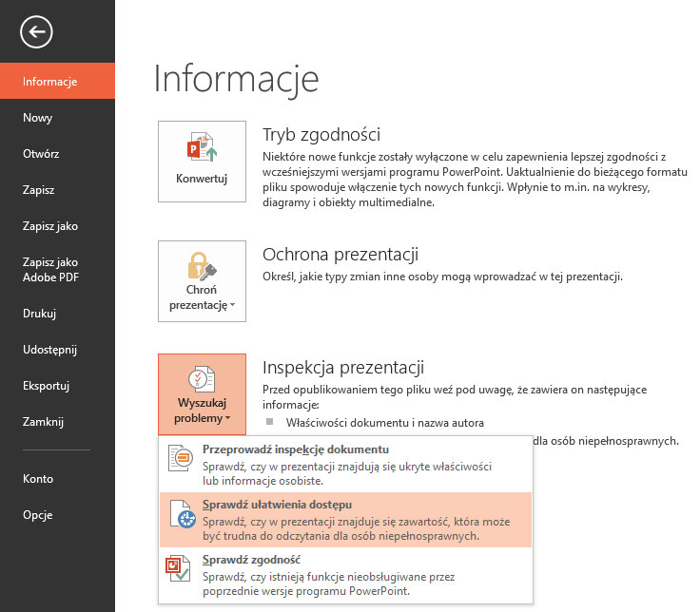Click the back arrow circle icon
Image resolution: width=700 pixels, height=612 pixels.
(x=36, y=32)
